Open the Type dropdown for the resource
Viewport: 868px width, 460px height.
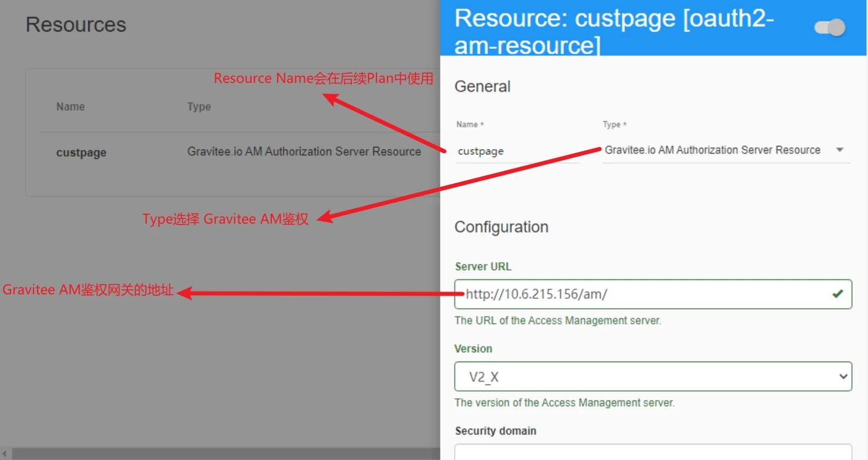pyautogui.click(x=726, y=150)
